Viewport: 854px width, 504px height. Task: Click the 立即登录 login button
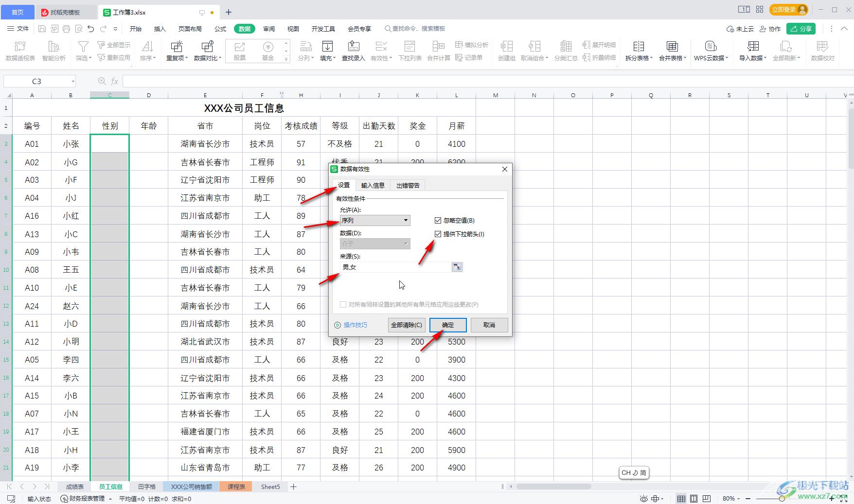tap(789, 10)
